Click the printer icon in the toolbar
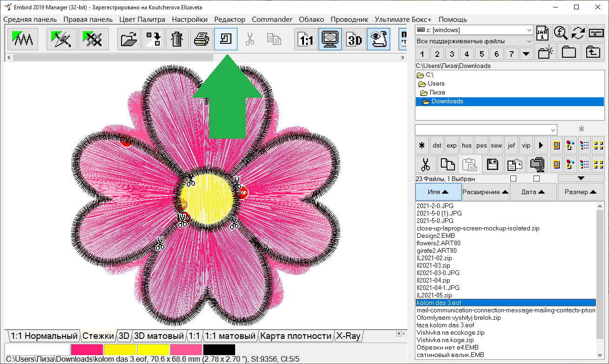This screenshot has width=609, height=364. tap(201, 40)
